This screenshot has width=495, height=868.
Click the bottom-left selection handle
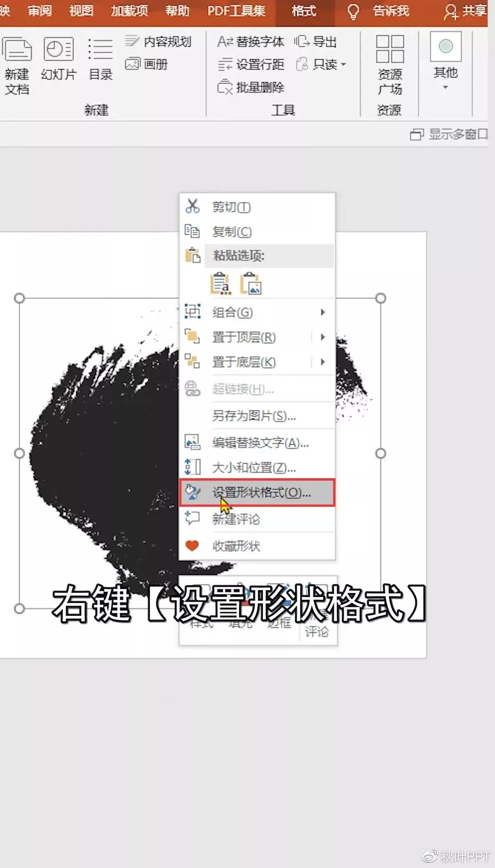pyautogui.click(x=19, y=608)
